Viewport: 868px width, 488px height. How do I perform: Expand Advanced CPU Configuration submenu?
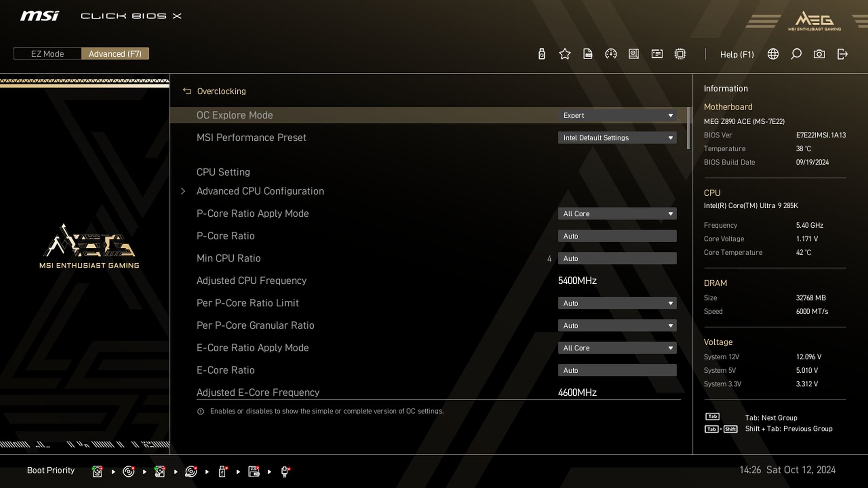click(x=260, y=191)
